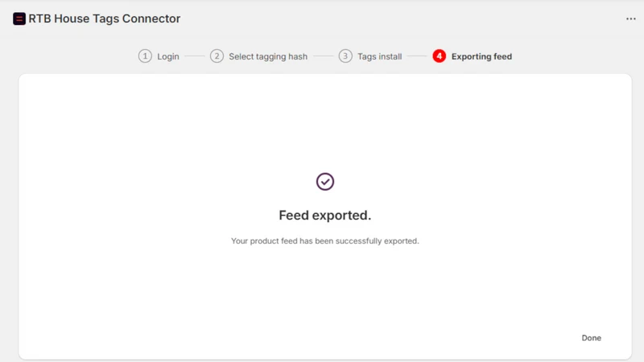Click the successfully exported message text
The image size is (644, 362).
click(325, 241)
